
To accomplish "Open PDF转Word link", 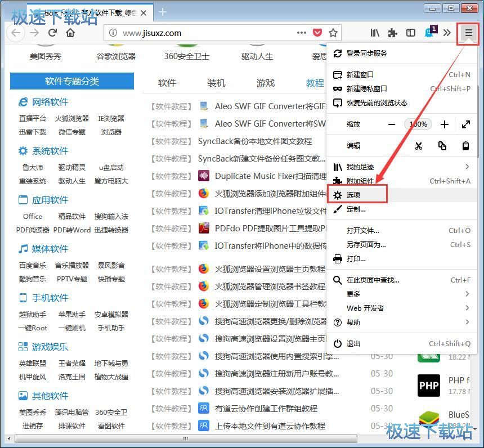I will (x=72, y=230).
